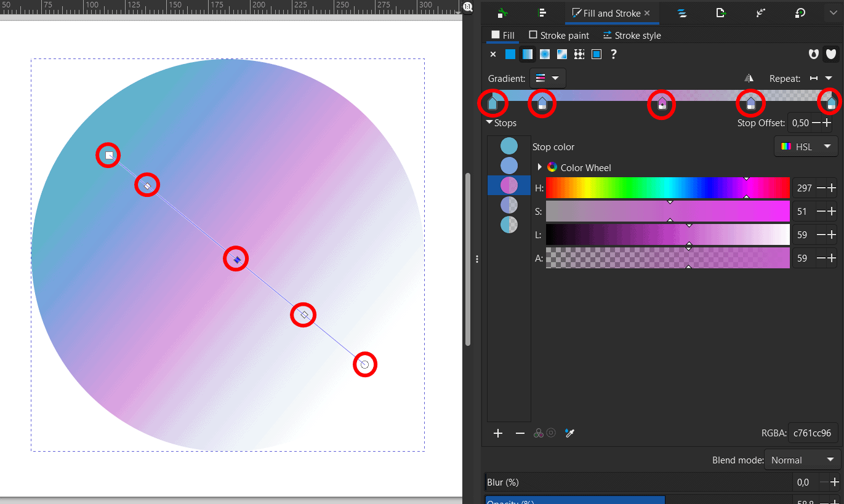
Task: Select the second blue stop in Stops list
Action: 509,166
